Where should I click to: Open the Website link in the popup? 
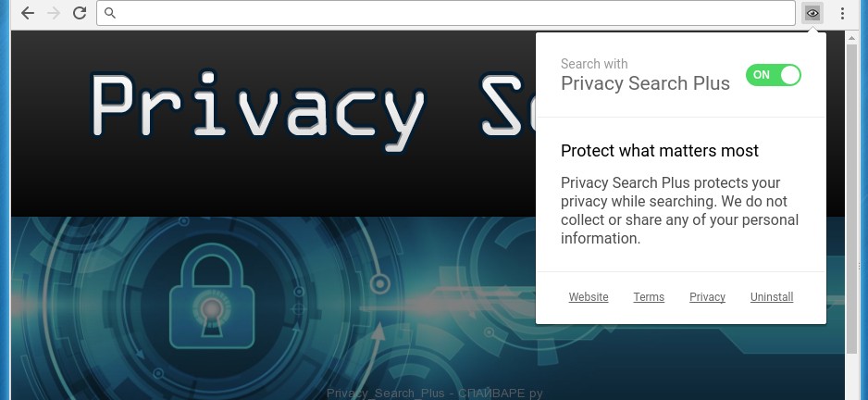pyautogui.click(x=589, y=297)
